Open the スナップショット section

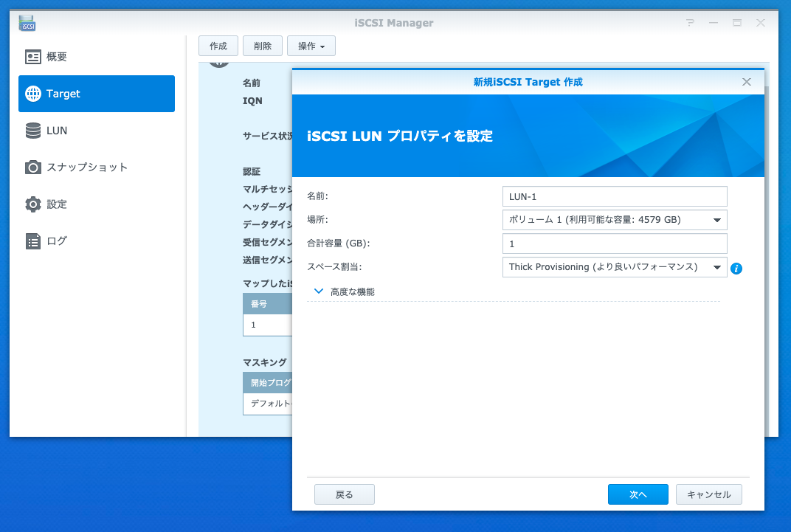click(97, 167)
